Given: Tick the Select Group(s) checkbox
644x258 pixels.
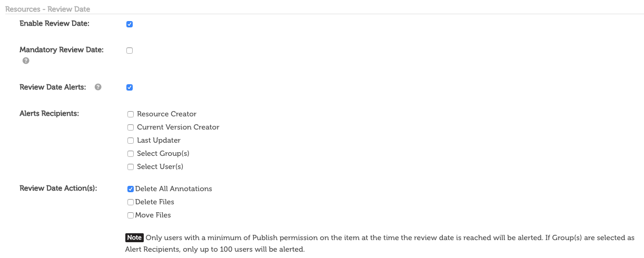Looking at the screenshot, I should (131, 154).
